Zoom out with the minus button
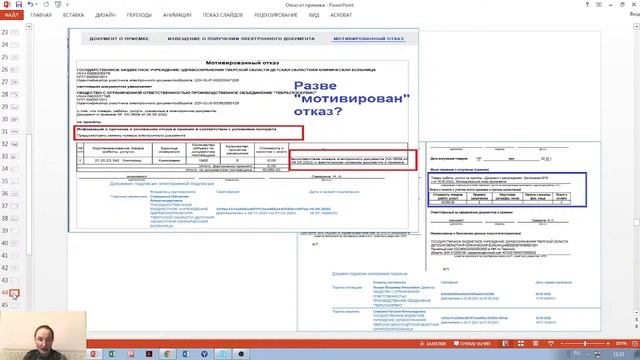640x360 pixels. 562,344
